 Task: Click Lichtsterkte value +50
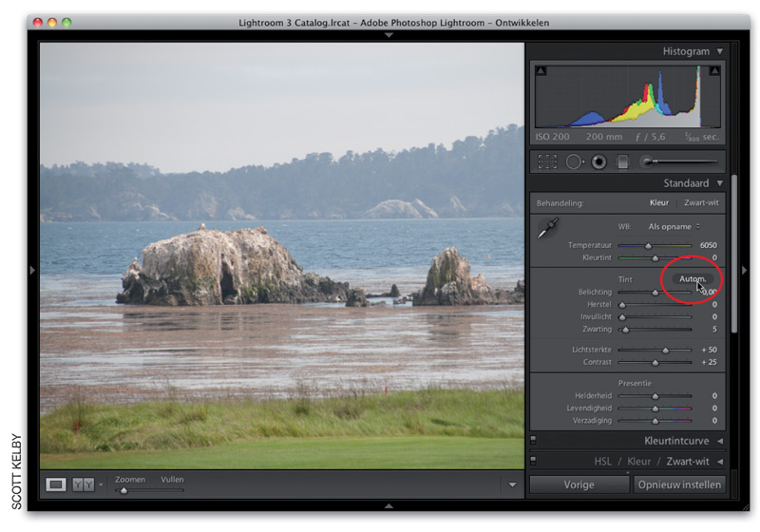click(709, 350)
